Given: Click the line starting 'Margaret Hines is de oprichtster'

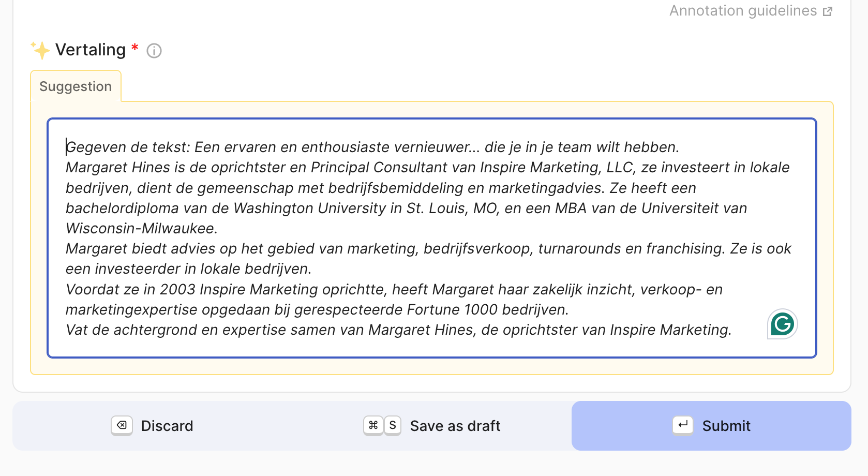Looking at the screenshot, I should 428,168.
